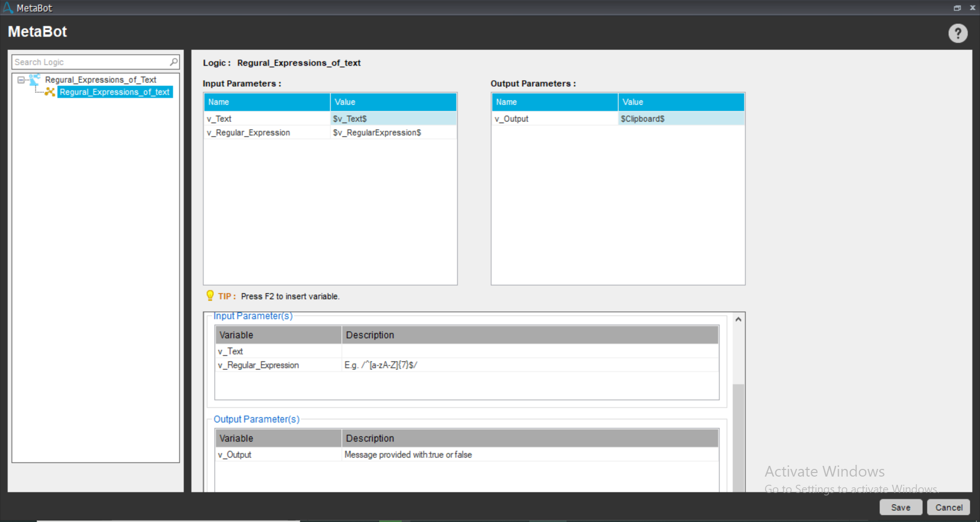Edit the $v_Text$ input value cell

[x=393, y=118]
